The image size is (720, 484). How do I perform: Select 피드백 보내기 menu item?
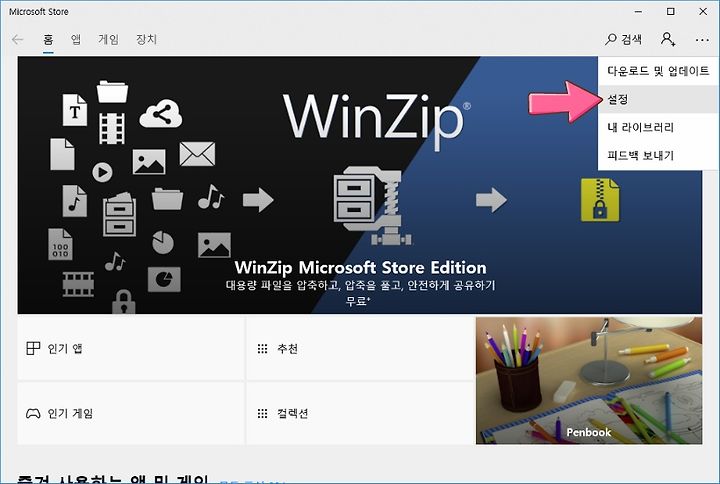[x=658, y=156]
